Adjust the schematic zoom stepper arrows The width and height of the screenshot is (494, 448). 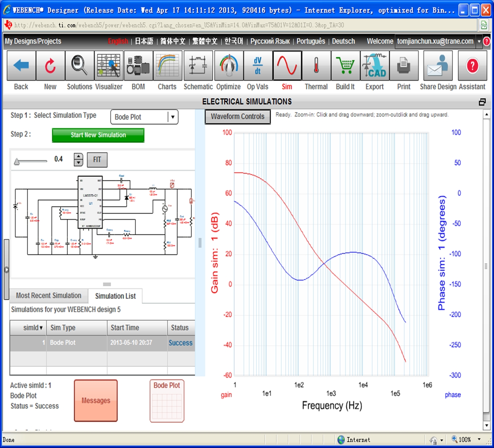[x=78, y=160]
